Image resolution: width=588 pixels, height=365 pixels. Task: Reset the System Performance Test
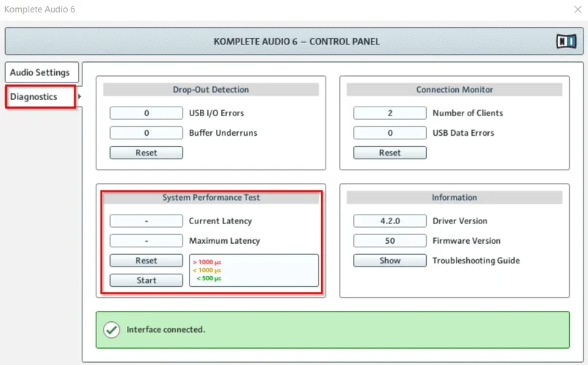(x=146, y=261)
